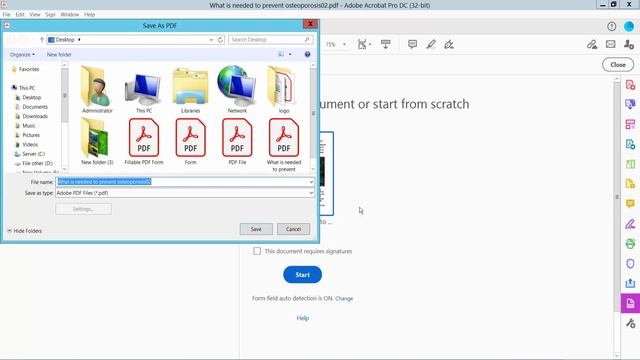Screen dimensions: 640x360
Task: Open the Organize dropdown in the dialog
Action: click(22, 54)
